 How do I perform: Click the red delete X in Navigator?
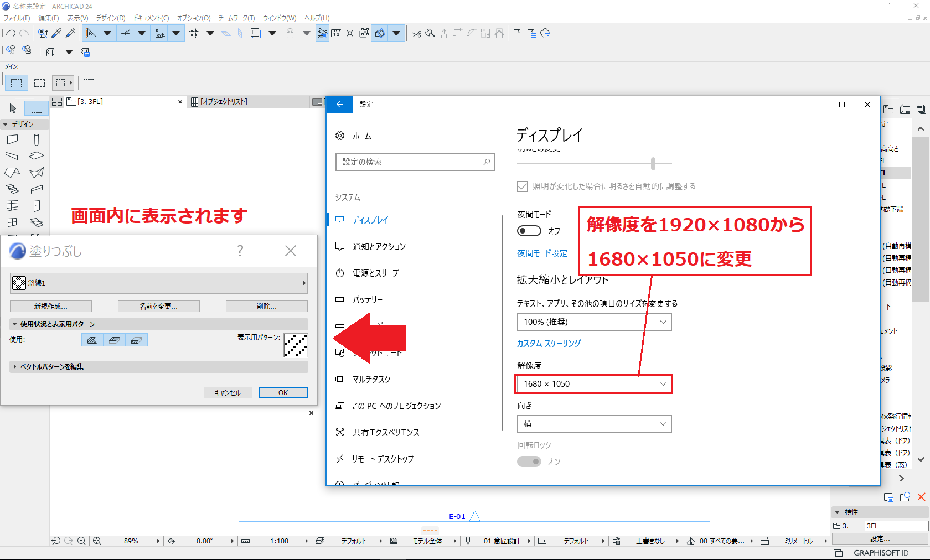click(x=922, y=497)
